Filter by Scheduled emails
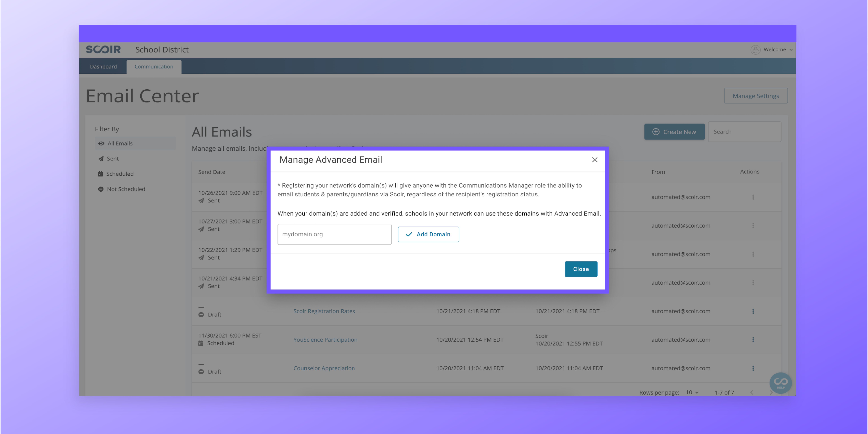The image size is (868, 434). pyautogui.click(x=120, y=174)
